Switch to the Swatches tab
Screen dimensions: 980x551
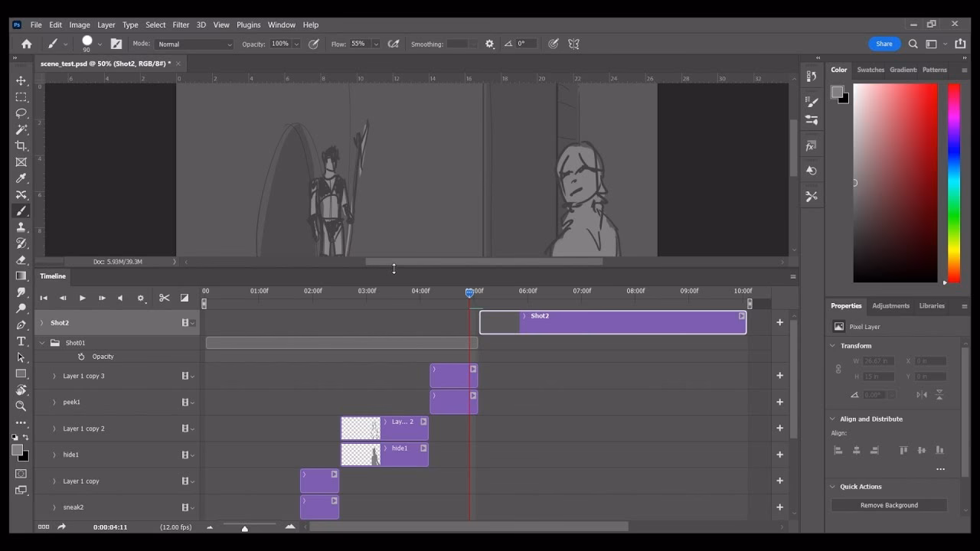[871, 69]
